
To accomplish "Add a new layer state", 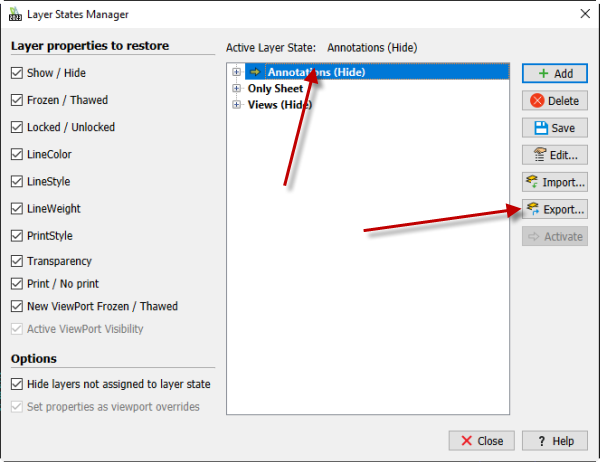I will [555, 73].
